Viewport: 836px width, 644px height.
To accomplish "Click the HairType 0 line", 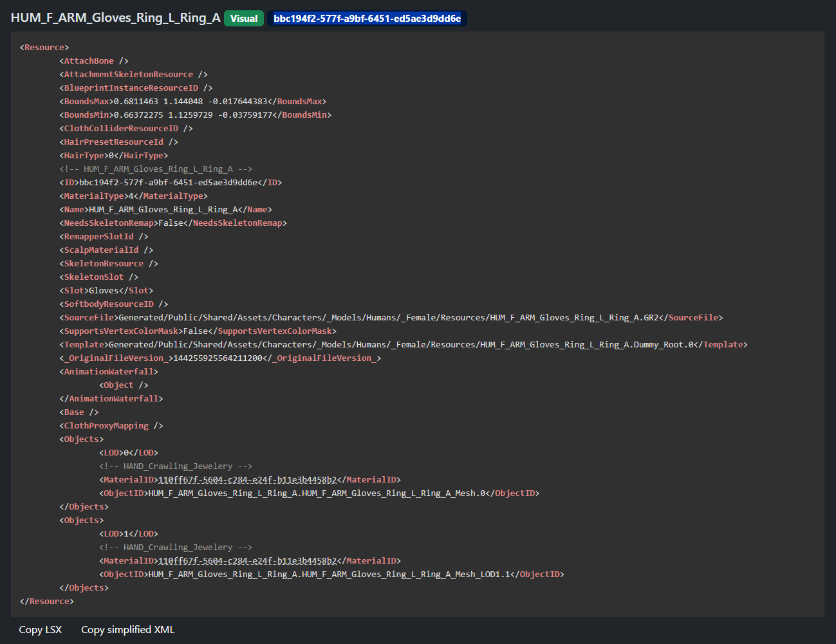I will coord(114,155).
